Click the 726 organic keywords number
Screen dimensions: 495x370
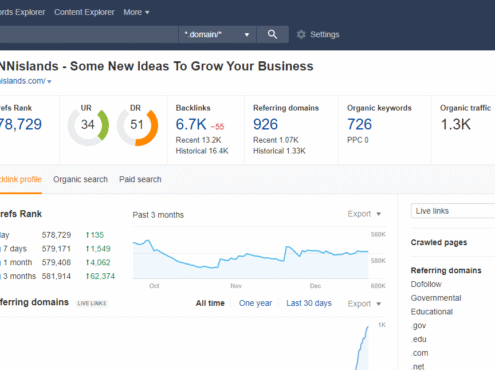pyautogui.click(x=359, y=124)
